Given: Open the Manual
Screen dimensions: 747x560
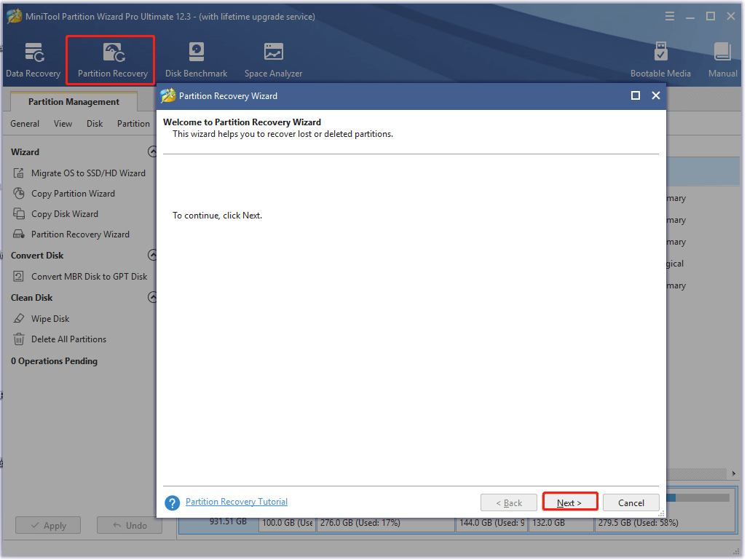Looking at the screenshot, I should pyautogui.click(x=723, y=60).
